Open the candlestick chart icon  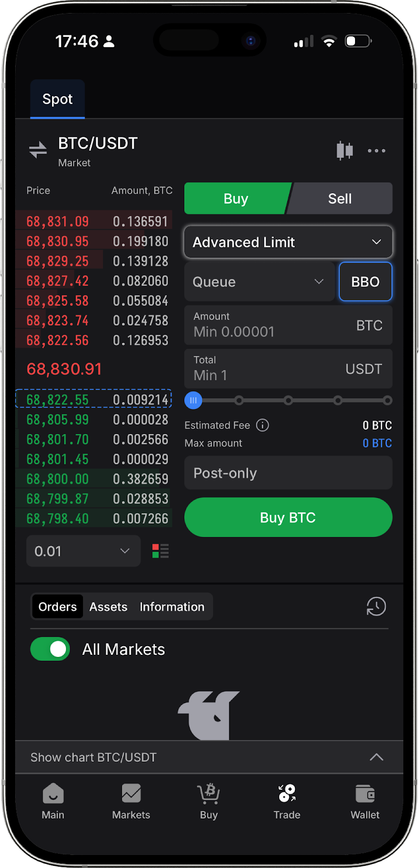[345, 150]
